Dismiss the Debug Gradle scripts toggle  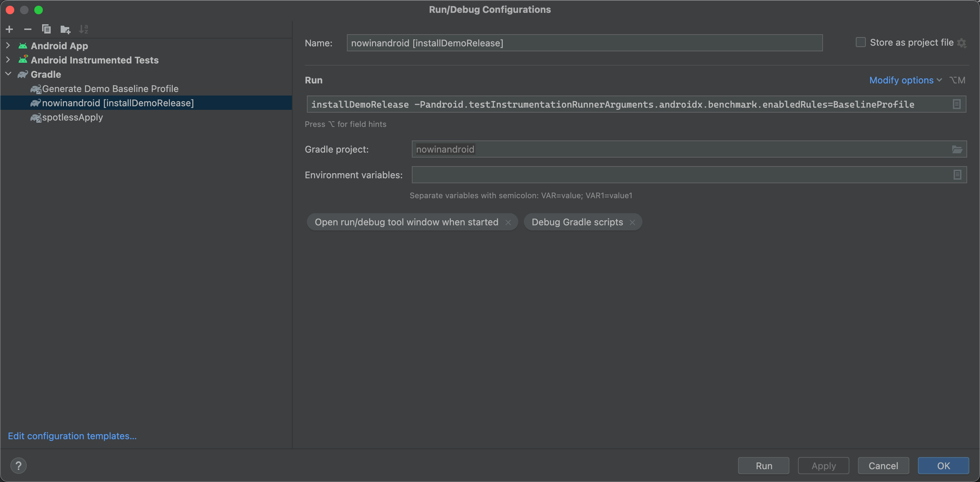pyautogui.click(x=632, y=222)
